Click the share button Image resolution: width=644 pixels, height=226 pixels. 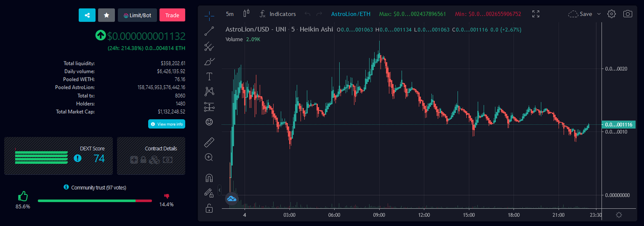pos(87,16)
